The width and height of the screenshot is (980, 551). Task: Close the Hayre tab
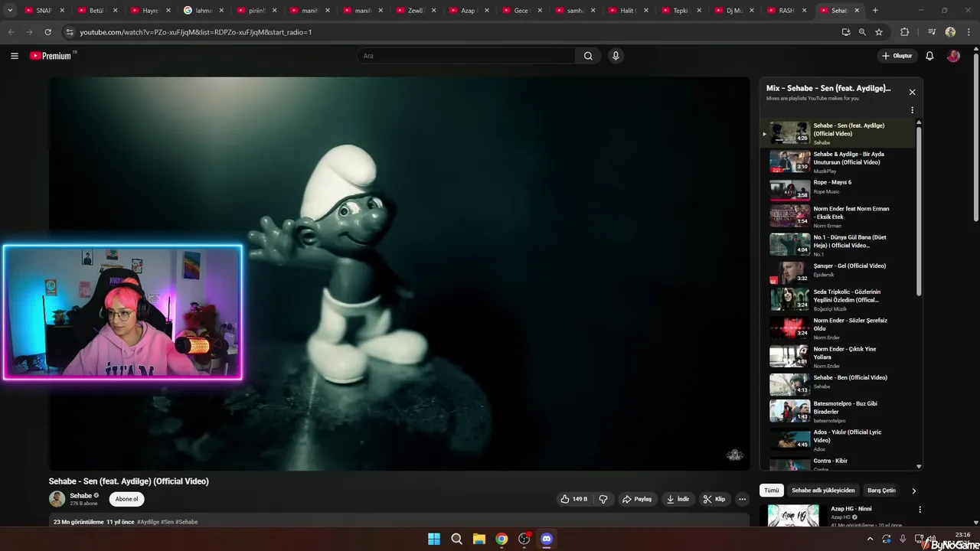point(168,11)
